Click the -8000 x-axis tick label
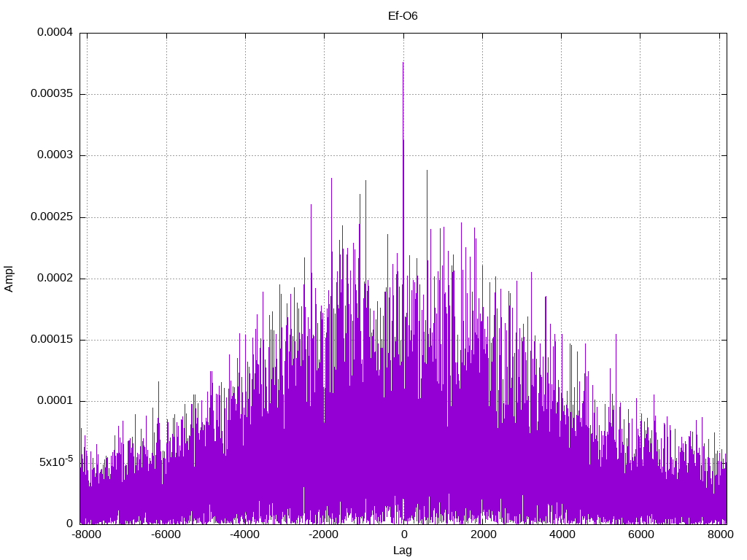Image resolution: width=747 pixels, height=560 pixels. click(87, 534)
